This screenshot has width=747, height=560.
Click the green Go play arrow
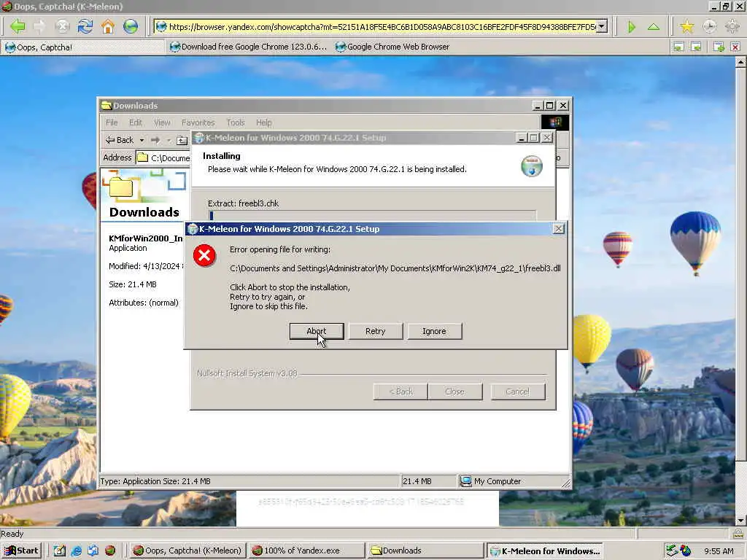point(631,27)
